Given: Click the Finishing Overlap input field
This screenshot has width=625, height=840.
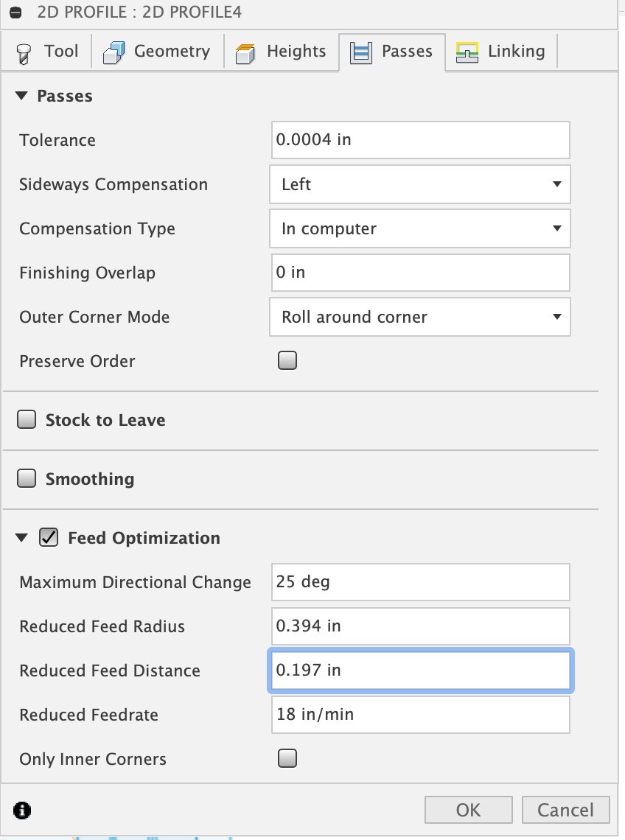Looking at the screenshot, I should pyautogui.click(x=420, y=273).
